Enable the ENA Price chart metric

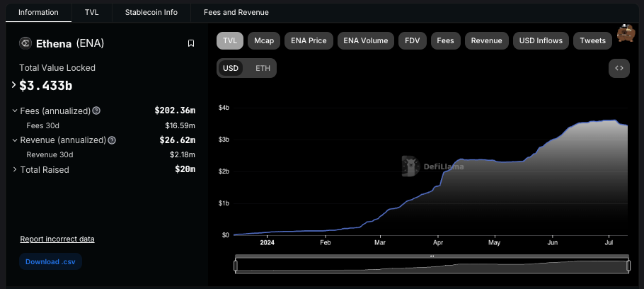point(309,40)
